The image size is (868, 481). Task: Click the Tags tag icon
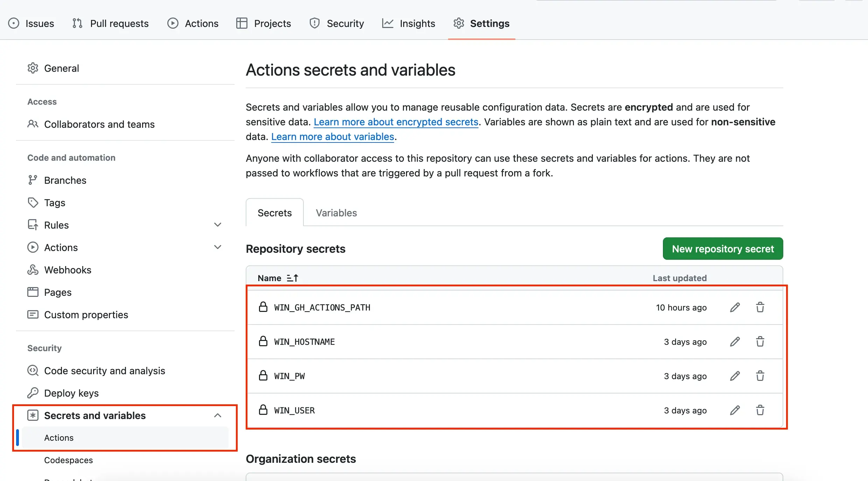33,203
